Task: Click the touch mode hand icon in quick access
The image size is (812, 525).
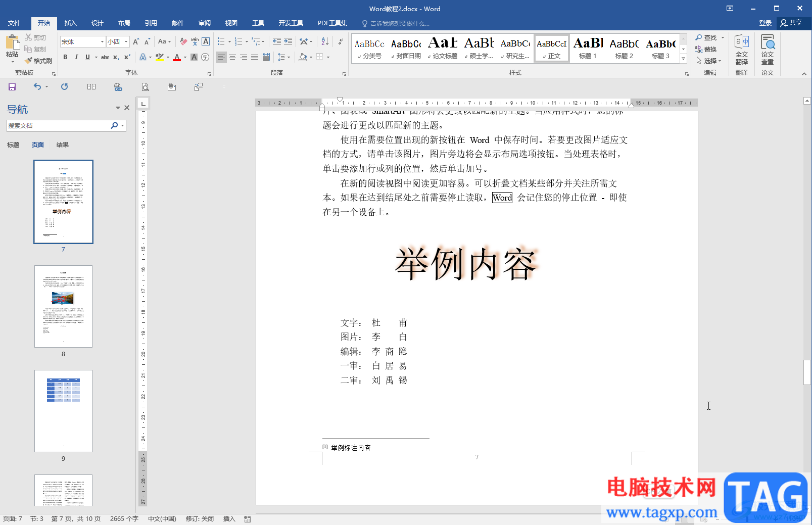Action: click(172, 87)
